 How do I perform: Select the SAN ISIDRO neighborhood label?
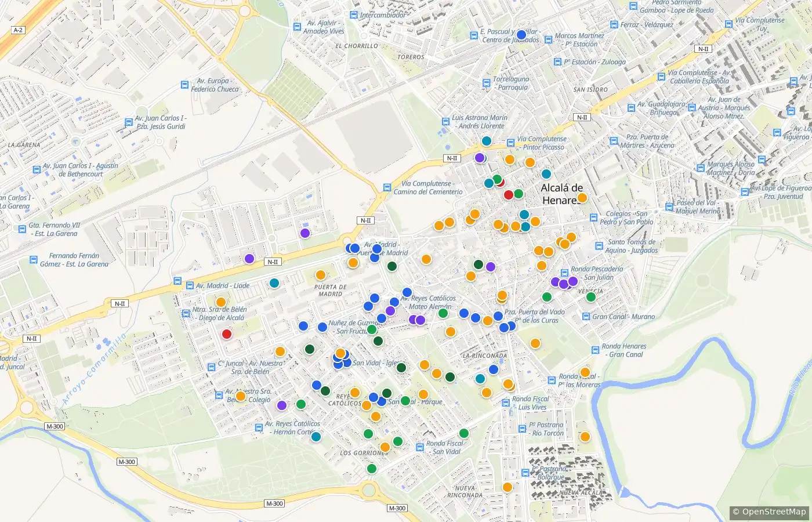(x=590, y=90)
